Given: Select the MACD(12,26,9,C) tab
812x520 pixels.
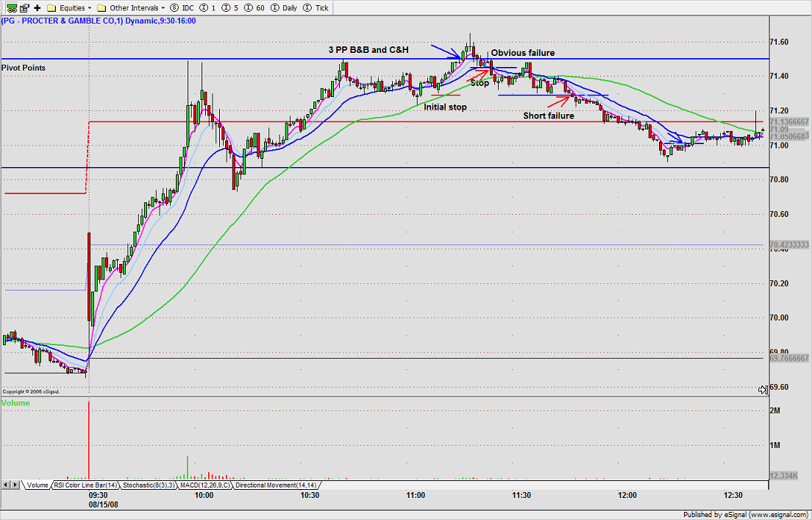Looking at the screenshot, I should [x=206, y=485].
